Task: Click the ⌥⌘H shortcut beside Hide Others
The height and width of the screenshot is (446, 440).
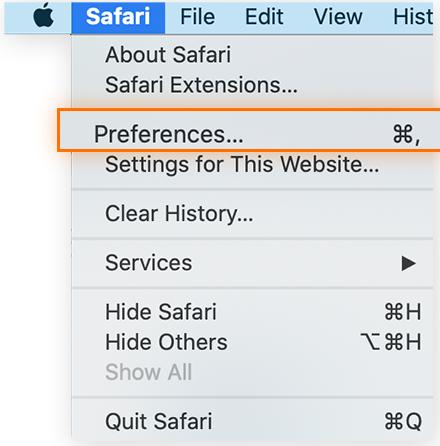Action: pos(391,342)
